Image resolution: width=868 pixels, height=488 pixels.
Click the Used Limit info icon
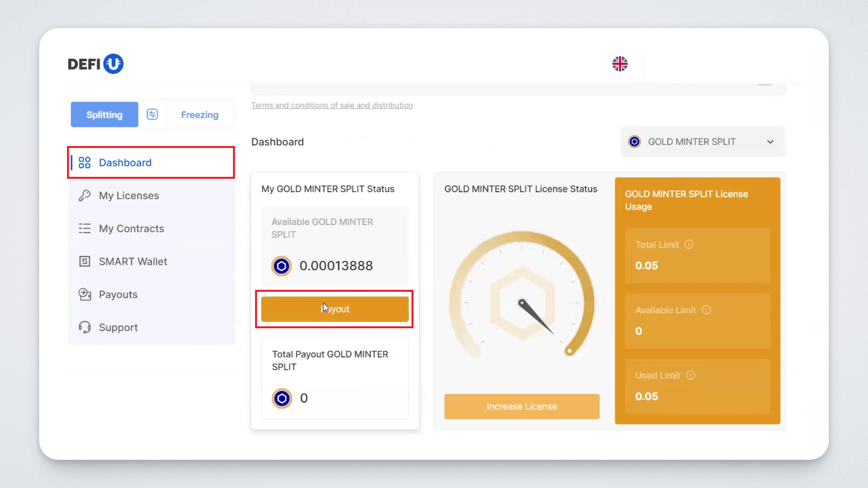691,375
